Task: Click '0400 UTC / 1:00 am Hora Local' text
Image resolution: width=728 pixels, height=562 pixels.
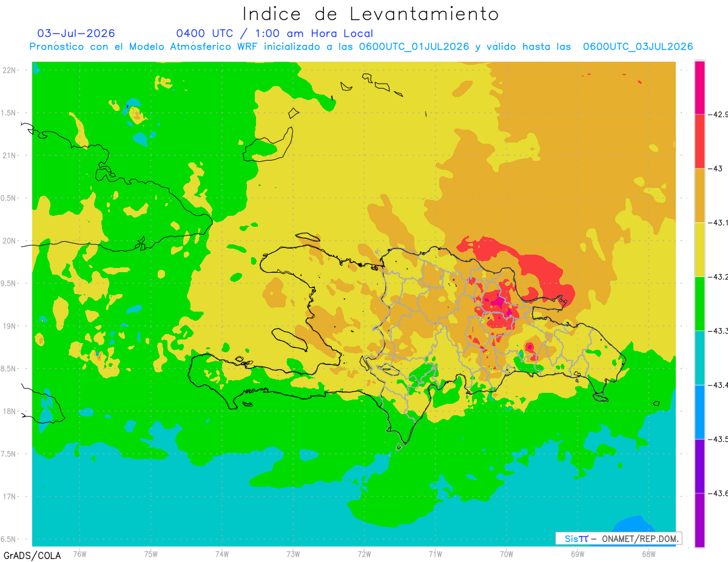Action: tap(275, 33)
